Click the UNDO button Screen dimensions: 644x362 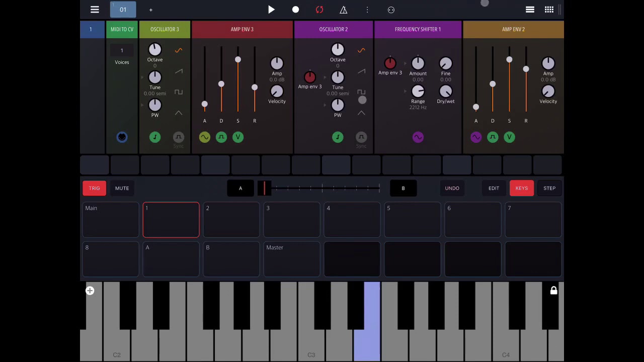[x=452, y=188]
